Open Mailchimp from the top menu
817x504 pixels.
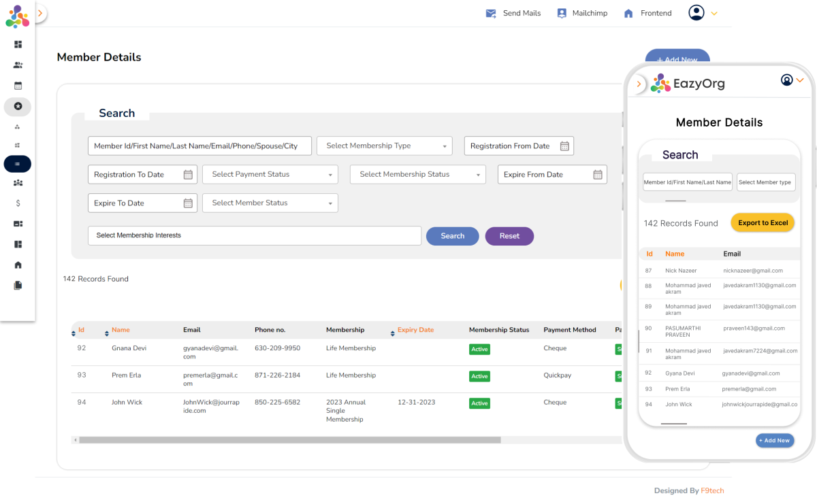click(582, 14)
